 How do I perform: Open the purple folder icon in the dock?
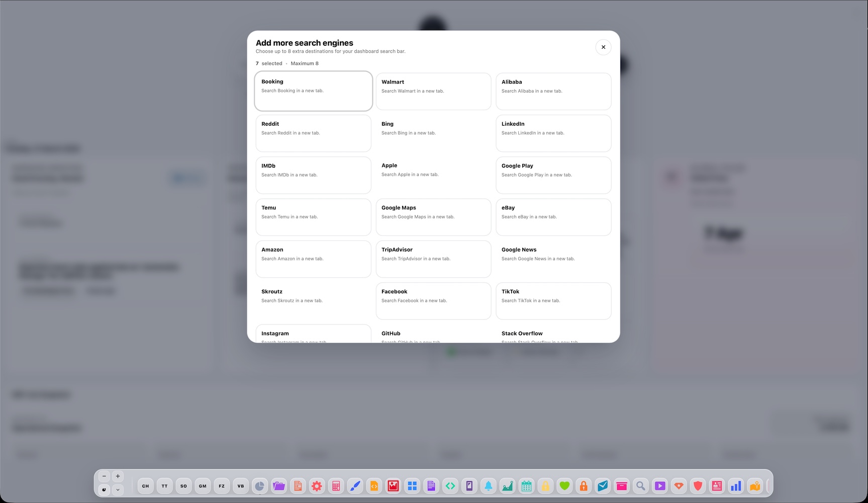pos(279,486)
